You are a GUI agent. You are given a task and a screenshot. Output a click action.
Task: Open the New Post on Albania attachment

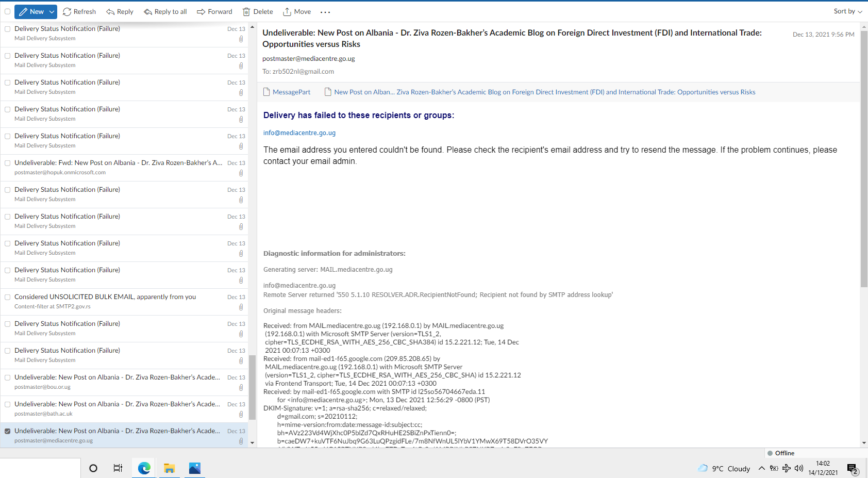(540, 92)
